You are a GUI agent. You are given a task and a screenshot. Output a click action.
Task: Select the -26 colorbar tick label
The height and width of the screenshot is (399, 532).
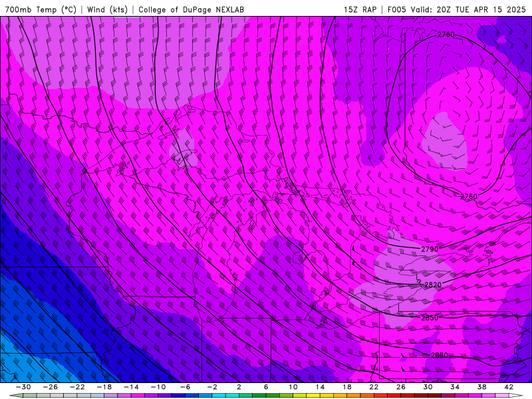(51, 387)
